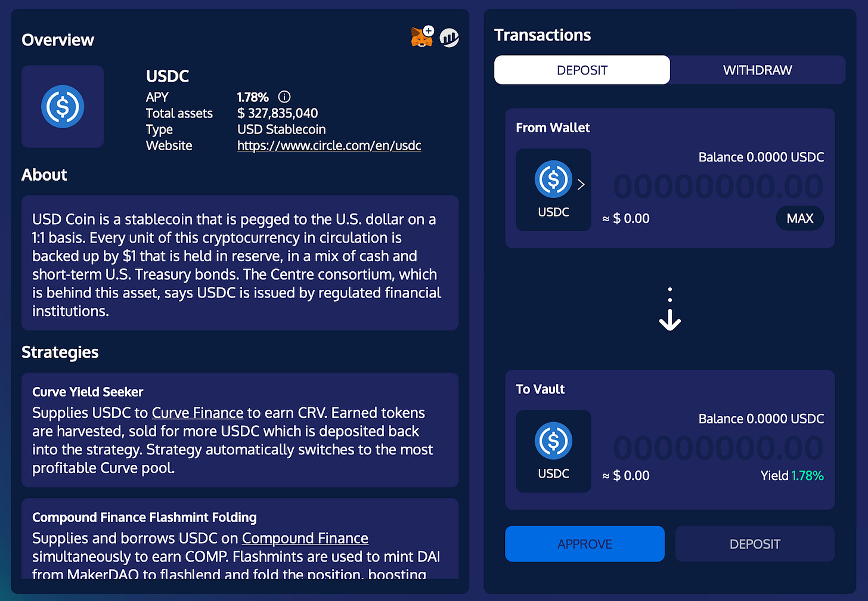Expand the token selector chevron in From Wallet
The width and height of the screenshot is (868, 601).
(x=581, y=185)
